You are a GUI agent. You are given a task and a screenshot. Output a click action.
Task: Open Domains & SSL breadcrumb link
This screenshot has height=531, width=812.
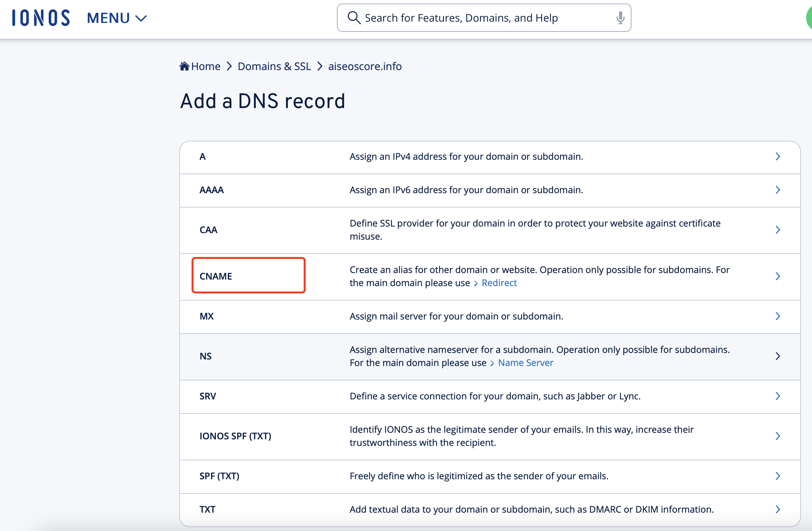coord(274,66)
